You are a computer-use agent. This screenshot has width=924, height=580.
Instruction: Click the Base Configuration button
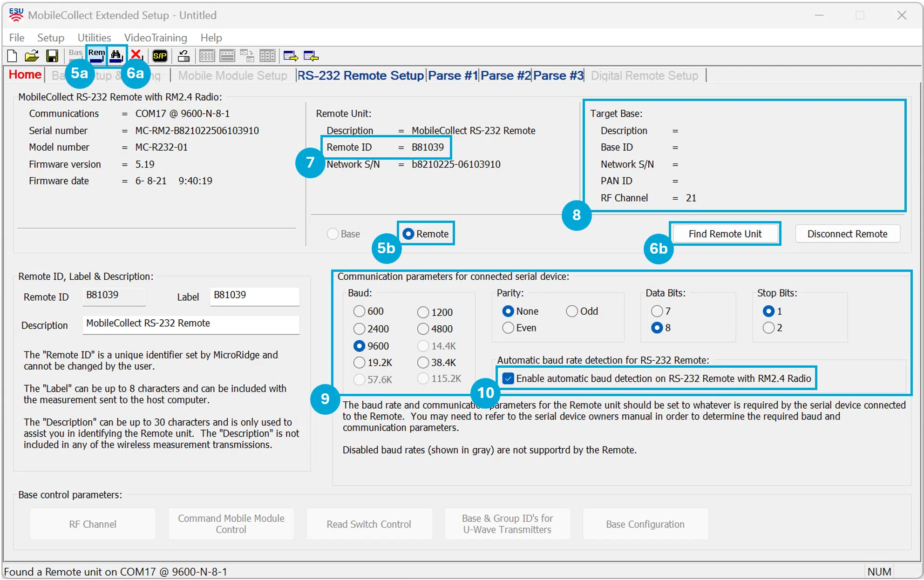(645, 524)
